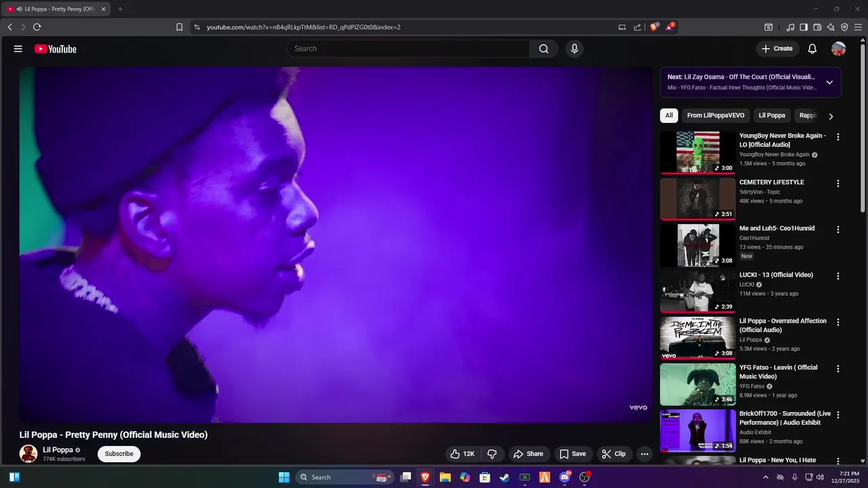Play the YoungBoy LO thumbnail
The image size is (868, 488).
(698, 152)
